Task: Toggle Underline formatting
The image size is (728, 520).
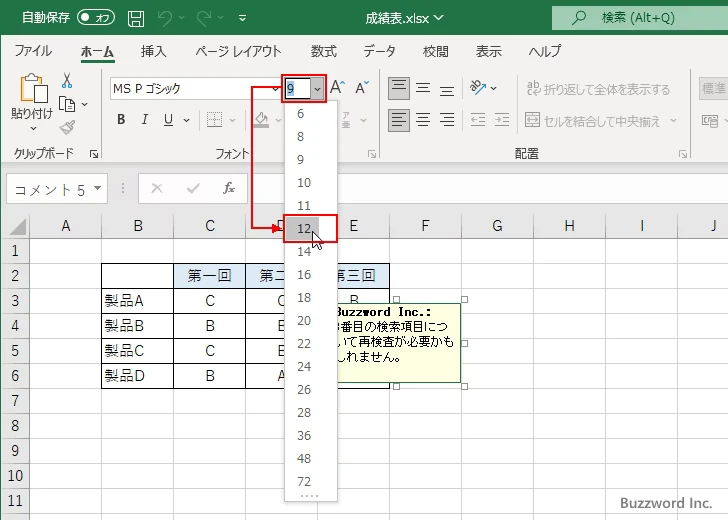Action: pos(168,120)
